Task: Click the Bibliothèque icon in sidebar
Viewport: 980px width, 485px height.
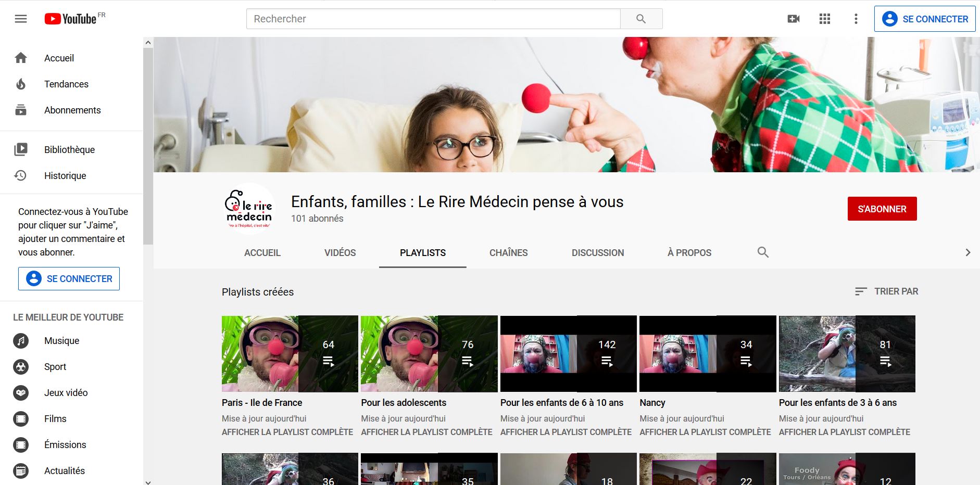Action: [x=21, y=149]
